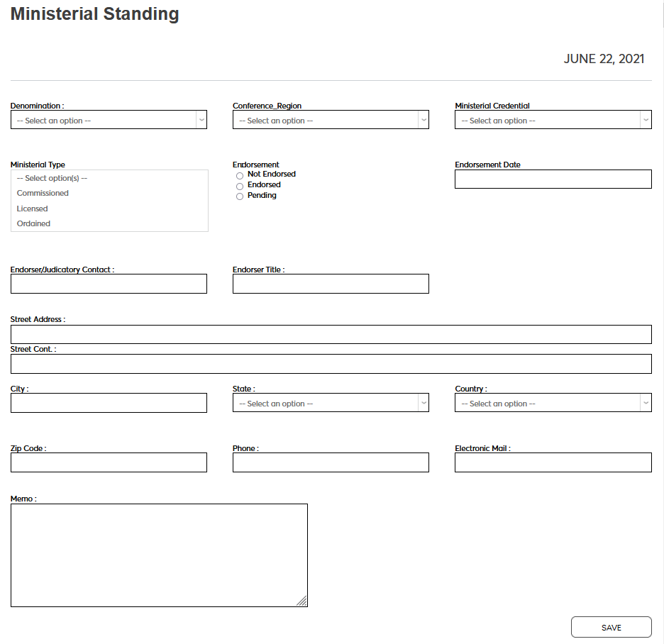Choose Ordained in Ministerial Type list

[34, 223]
